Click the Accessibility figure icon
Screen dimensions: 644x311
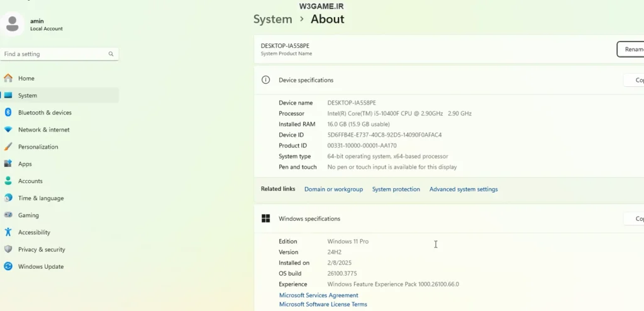[x=8, y=232]
